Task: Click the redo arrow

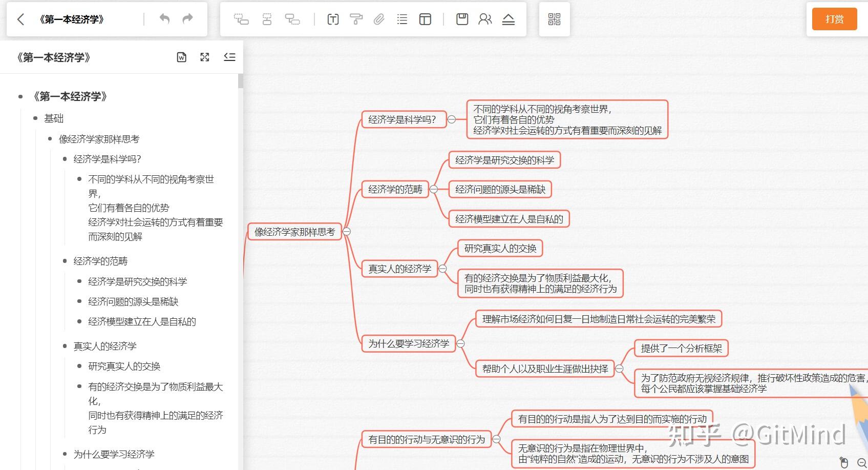Action: click(x=187, y=19)
